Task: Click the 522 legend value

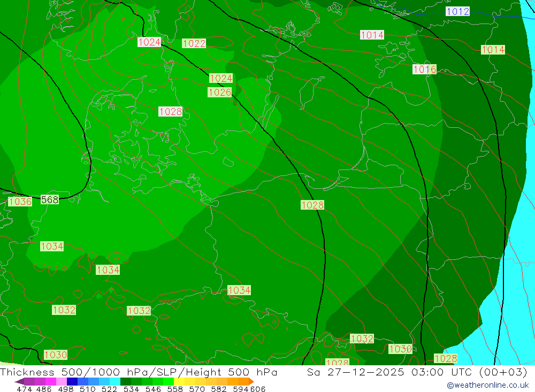Action: [109, 389]
